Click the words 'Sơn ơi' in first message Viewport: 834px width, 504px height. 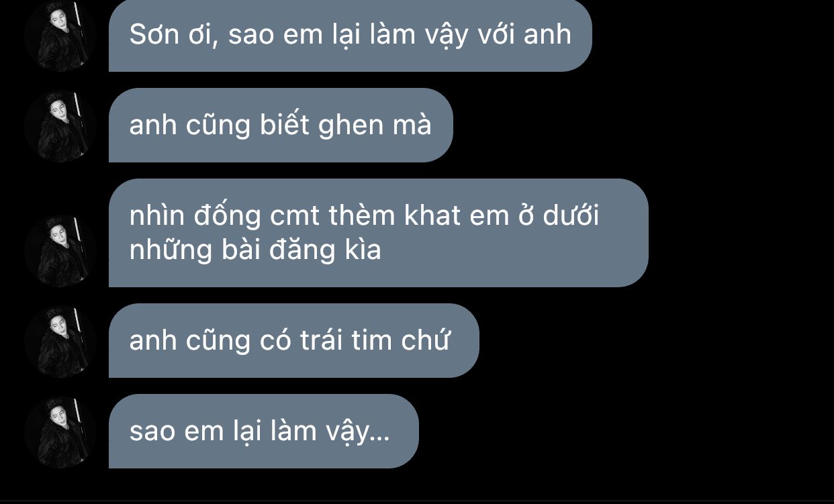pos(174,34)
